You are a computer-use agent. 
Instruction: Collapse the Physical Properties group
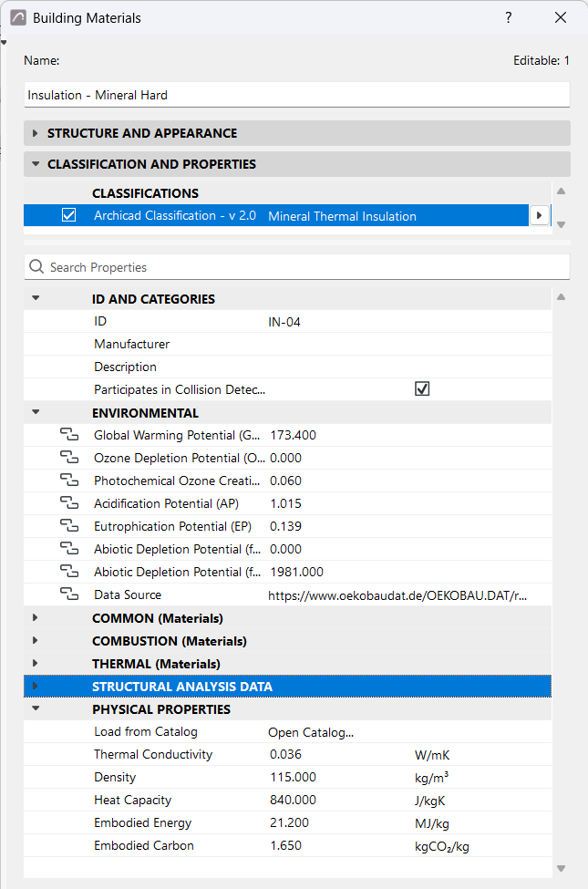(36, 708)
